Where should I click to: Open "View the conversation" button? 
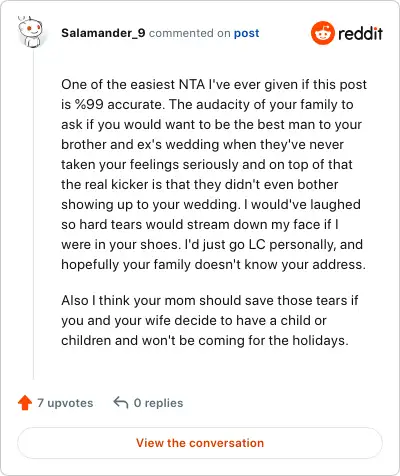(200, 443)
